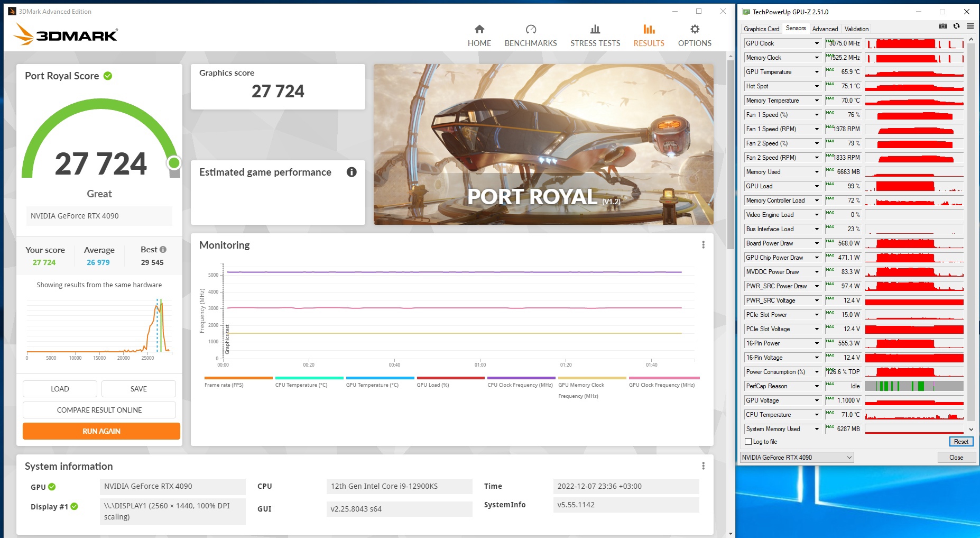
Task: Open the System information three-dot menu
Action: pos(703,466)
